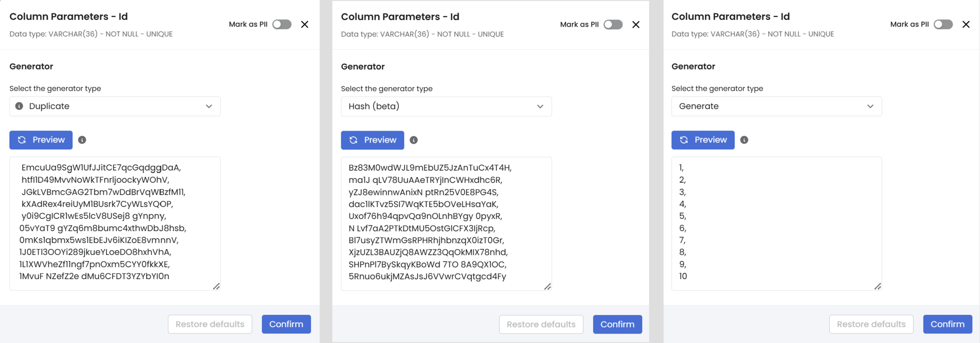Click Restore defaults in the Hash panel

541,324
